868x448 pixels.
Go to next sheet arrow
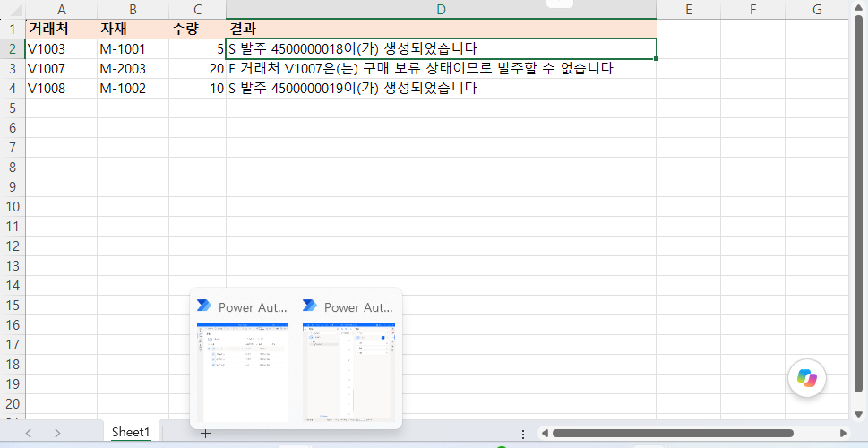(57, 433)
